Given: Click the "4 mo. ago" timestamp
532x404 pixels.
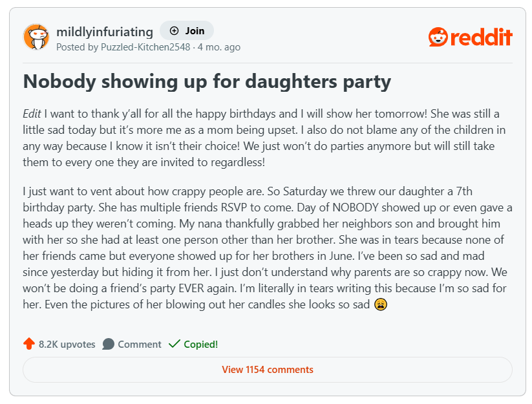Looking at the screenshot, I should [219, 47].
